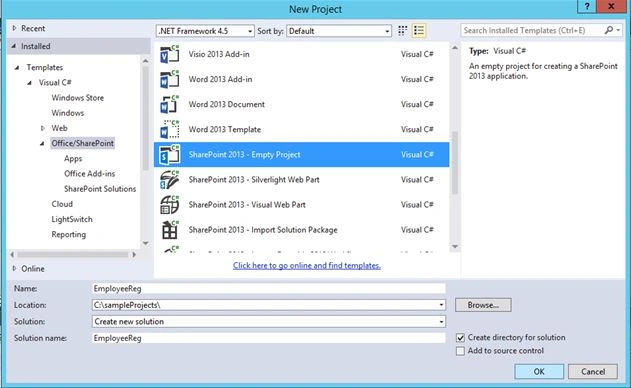This screenshot has height=388, width=631.
Task: Collapse the Office/SharePoint tree node
Action: (42, 144)
